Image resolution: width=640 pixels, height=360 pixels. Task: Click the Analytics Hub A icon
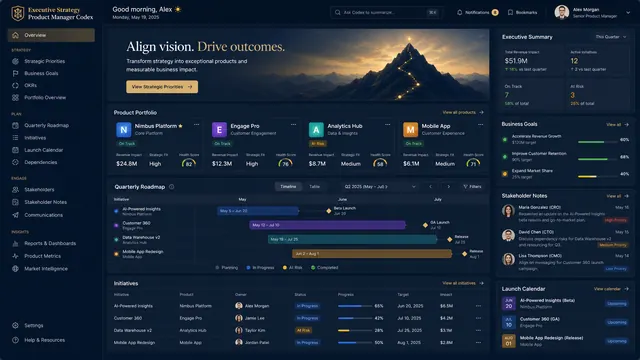coord(316,130)
